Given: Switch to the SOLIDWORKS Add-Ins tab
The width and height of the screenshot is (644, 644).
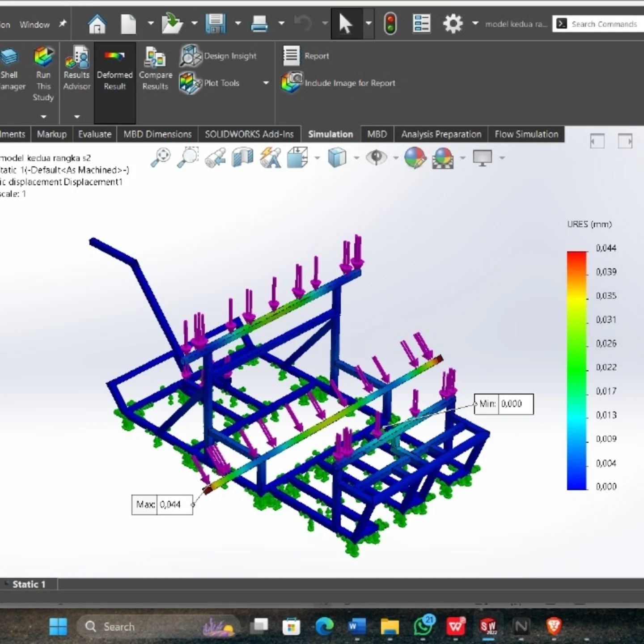Looking at the screenshot, I should click(249, 134).
